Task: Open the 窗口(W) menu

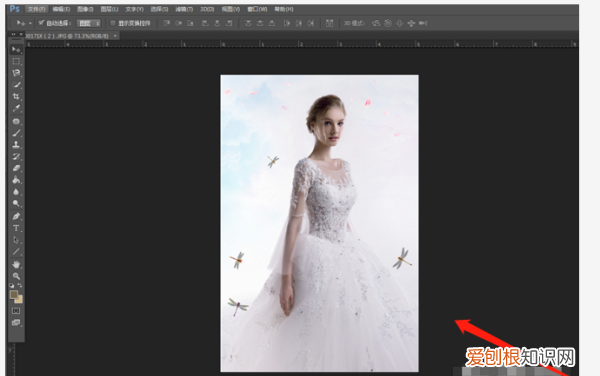Action: point(257,9)
